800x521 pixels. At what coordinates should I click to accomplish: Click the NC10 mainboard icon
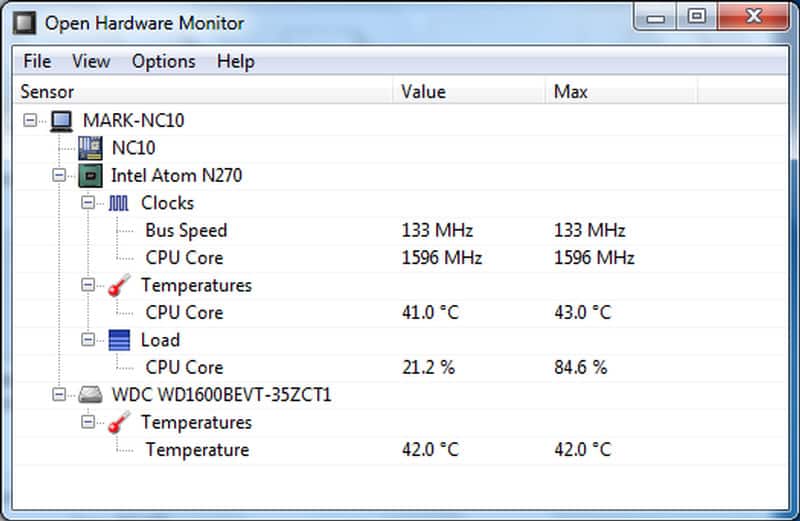tap(91, 148)
